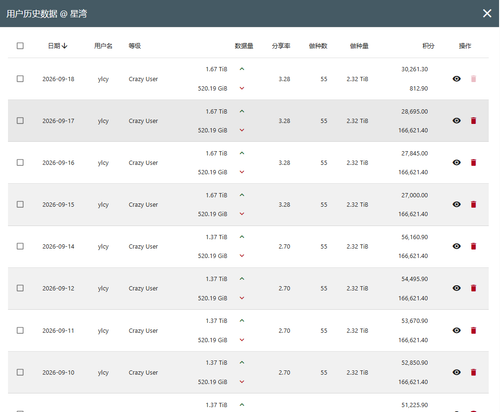Screen dimensions: 500x412
Task: Click the download arrow in the 2026-09-10 row
Action: pyautogui.click(x=242, y=382)
